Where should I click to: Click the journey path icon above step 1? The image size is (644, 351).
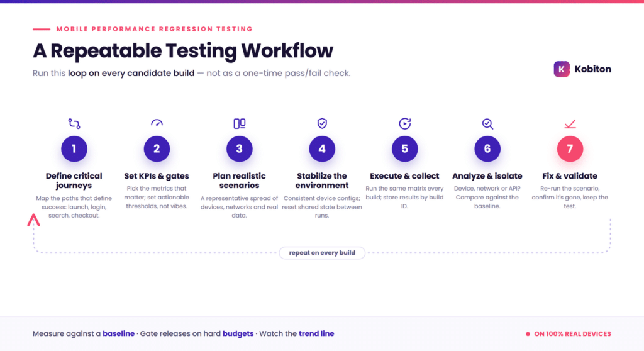point(74,123)
